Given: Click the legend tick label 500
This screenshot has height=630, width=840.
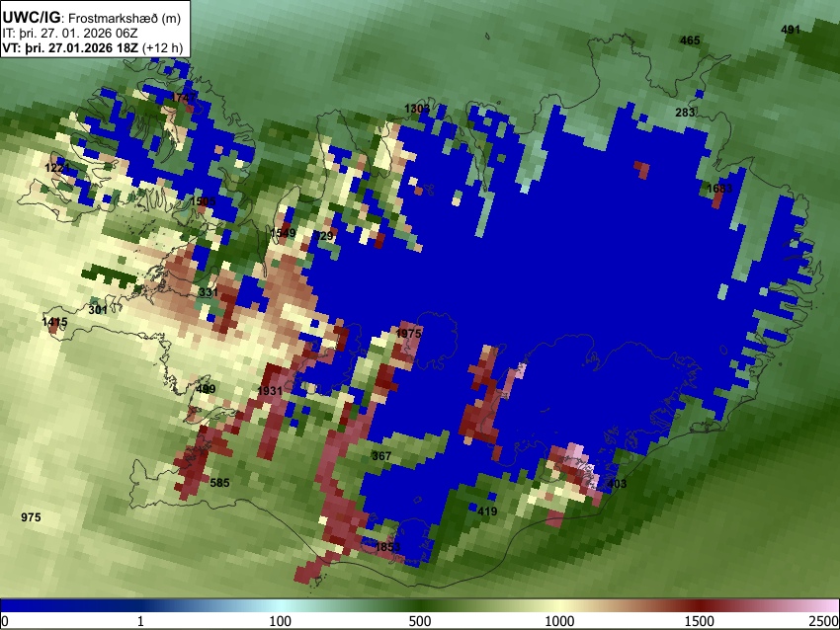Looking at the screenshot, I should tap(420, 621).
